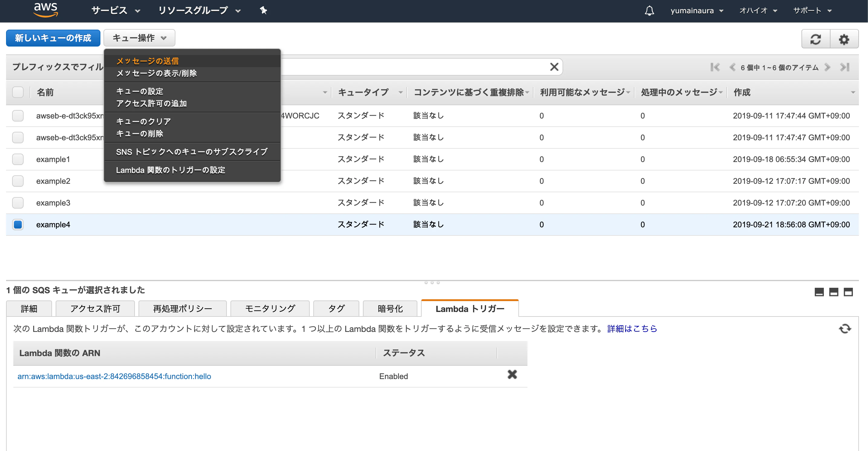This screenshot has width=868, height=451.
Task: Open the サービス dropdown
Action: 116,11
